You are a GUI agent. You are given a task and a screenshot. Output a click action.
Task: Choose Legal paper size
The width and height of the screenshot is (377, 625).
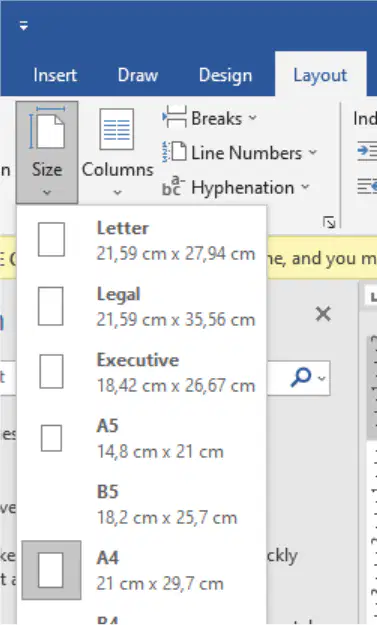[x=141, y=307]
